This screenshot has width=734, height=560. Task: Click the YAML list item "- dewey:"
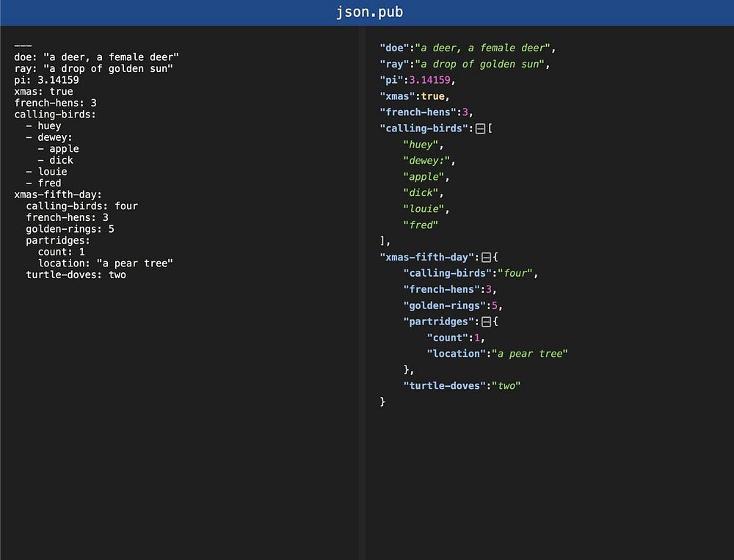pos(49,138)
